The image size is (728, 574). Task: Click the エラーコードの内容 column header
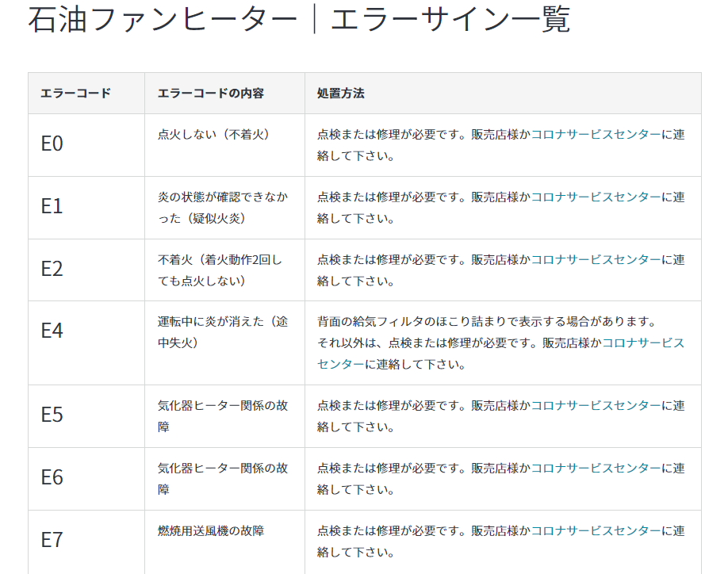pos(211,94)
